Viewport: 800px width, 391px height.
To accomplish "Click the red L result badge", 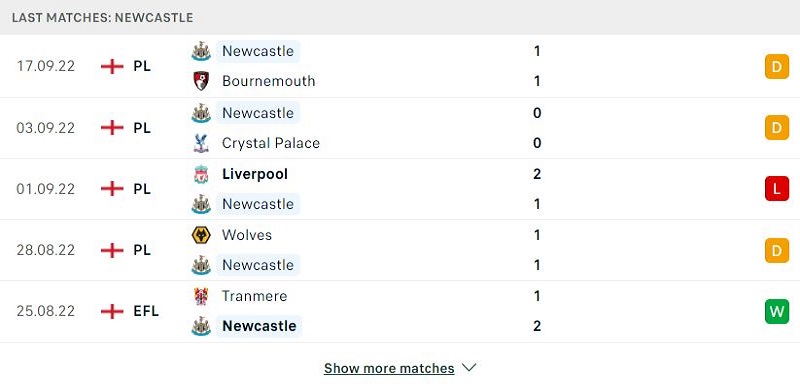I will pos(777,189).
